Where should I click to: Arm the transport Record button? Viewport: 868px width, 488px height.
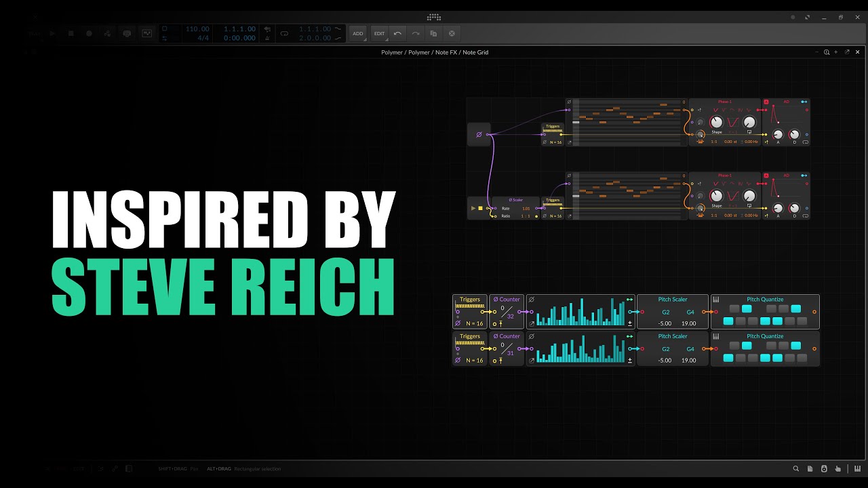pyautogui.click(x=89, y=33)
